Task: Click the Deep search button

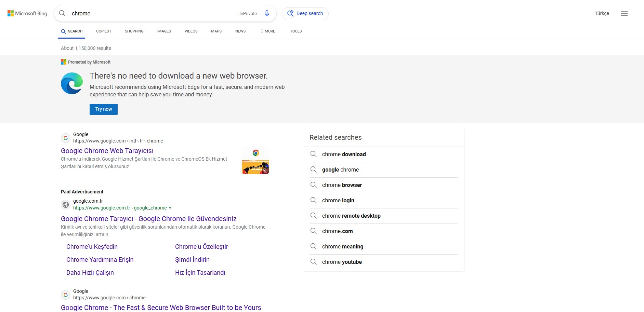Action: [x=305, y=13]
